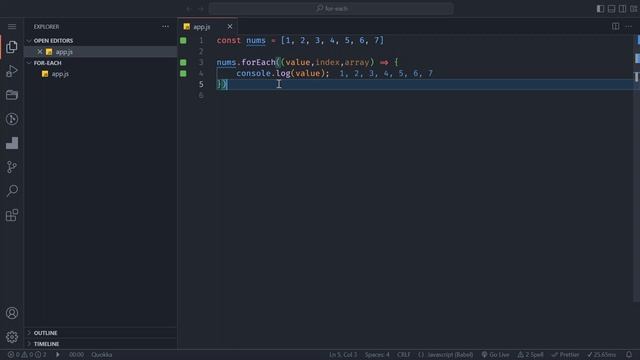Click Ln 5, Col 3 cursor position
Screen dimensions: 640x360
[x=343, y=355]
